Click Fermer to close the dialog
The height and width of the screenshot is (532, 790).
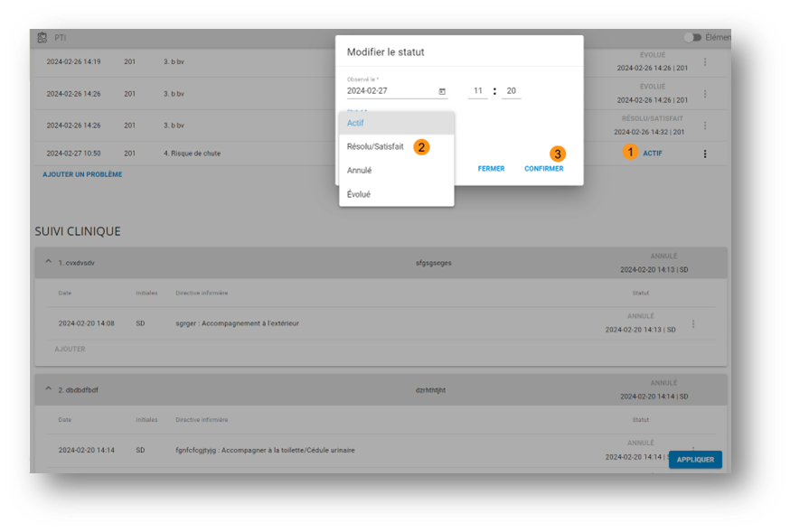[491, 169]
